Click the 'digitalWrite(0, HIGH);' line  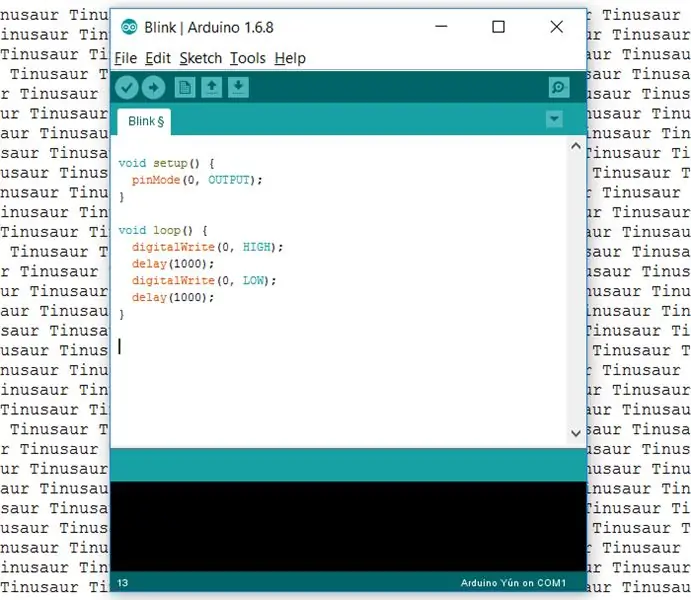pyautogui.click(x=207, y=247)
